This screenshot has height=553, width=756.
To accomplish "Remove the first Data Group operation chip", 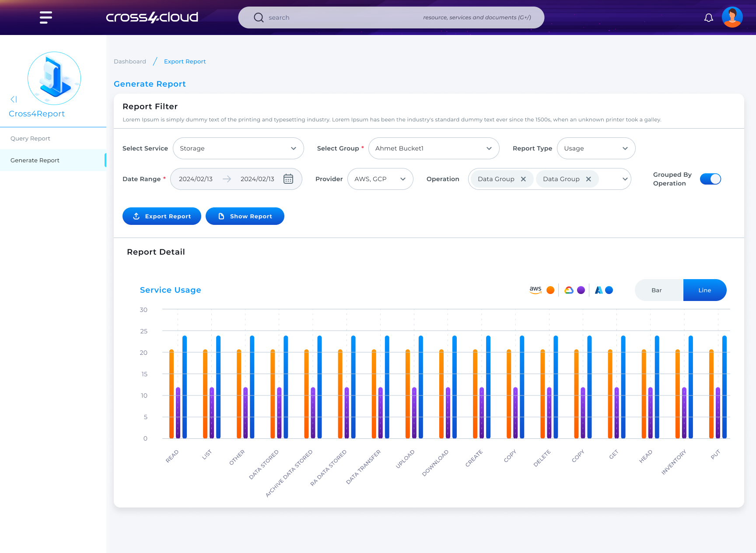I will 523,179.
